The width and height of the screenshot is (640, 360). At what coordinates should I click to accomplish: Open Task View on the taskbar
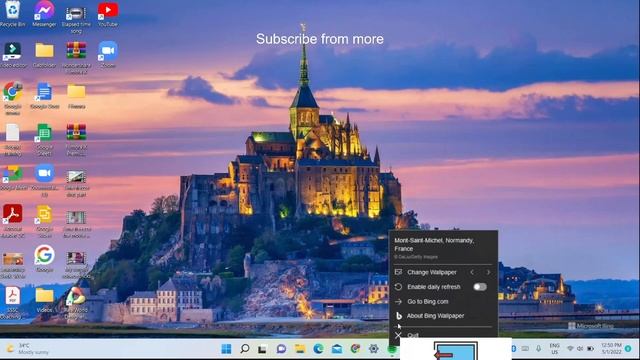click(262, 349)
